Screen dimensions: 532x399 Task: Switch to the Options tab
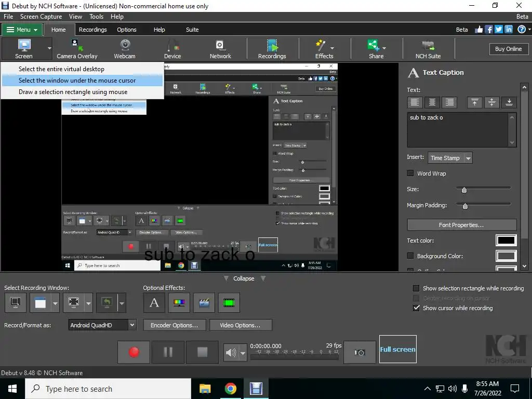pos(127,30)
